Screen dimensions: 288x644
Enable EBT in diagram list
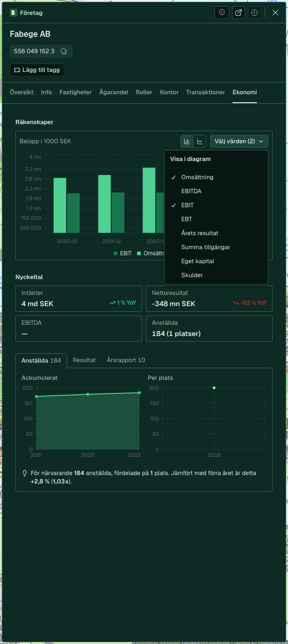216,219
